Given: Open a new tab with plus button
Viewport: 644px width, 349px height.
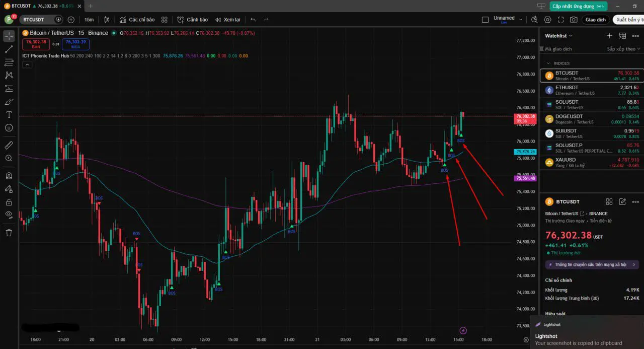Looking at the screenshot, I should (x=91, y=6).
